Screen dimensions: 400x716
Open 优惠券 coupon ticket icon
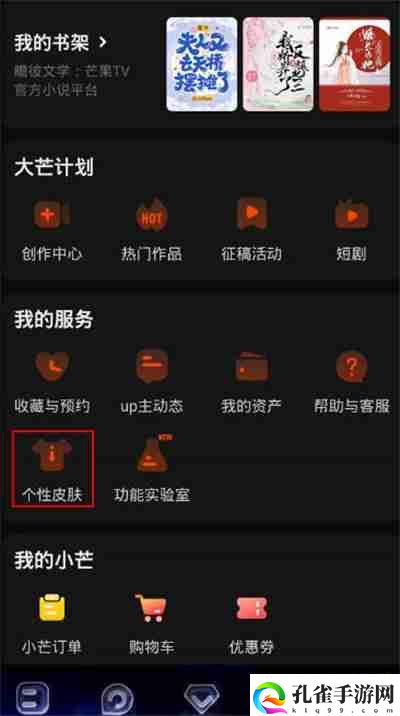coord(252,608)
